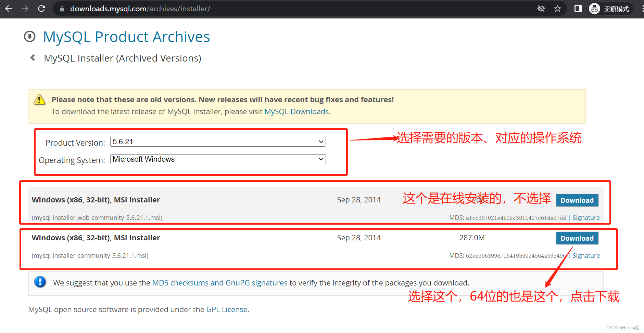The height and width of the screenshot is (333, 644).
Task: Click the blue info exclamation icon
Action: coord(40,282)
